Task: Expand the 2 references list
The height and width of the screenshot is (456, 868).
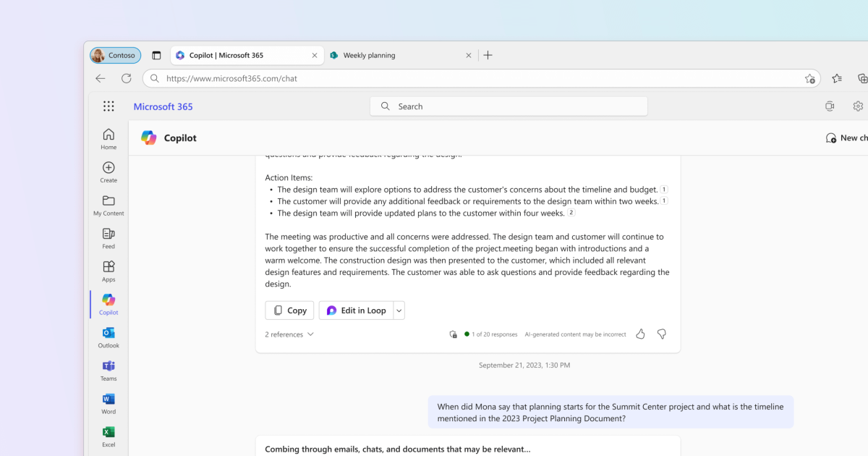Action: [x=289, y=334]
